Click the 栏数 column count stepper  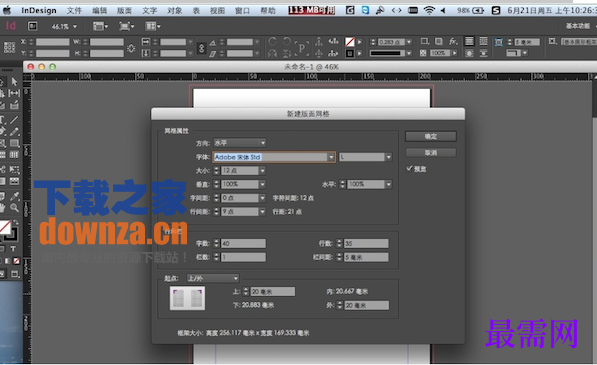tap(216, 257)
